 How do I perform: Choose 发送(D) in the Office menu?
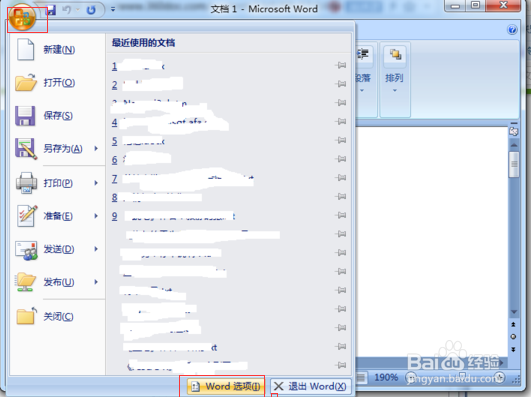[58, 249]
